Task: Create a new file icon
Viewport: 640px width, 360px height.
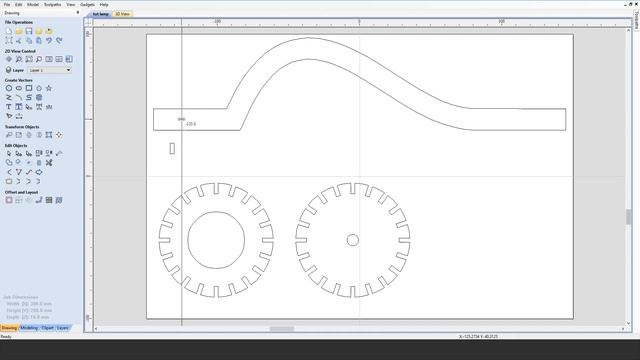Action: click(9, 31)
